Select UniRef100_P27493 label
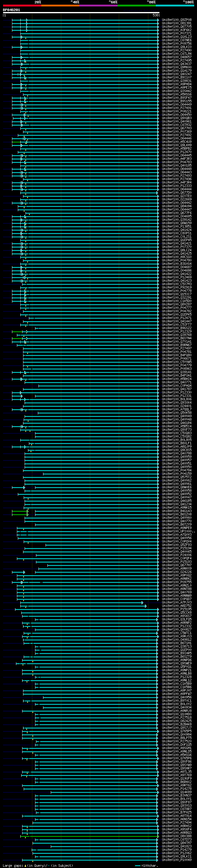The width and height of the screenshot is (197, 868). point(176,176)
